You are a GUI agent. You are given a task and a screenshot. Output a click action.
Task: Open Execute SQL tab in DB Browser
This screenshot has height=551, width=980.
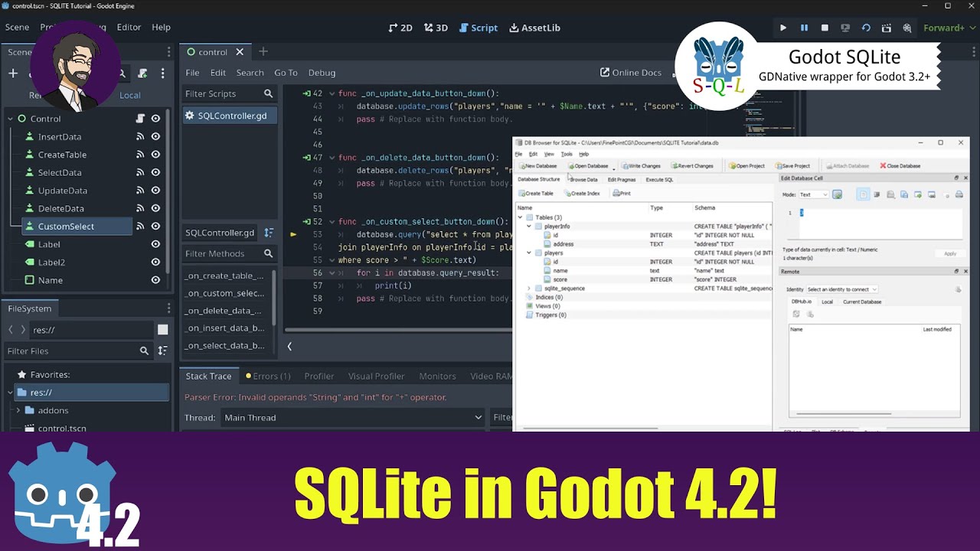659,180
